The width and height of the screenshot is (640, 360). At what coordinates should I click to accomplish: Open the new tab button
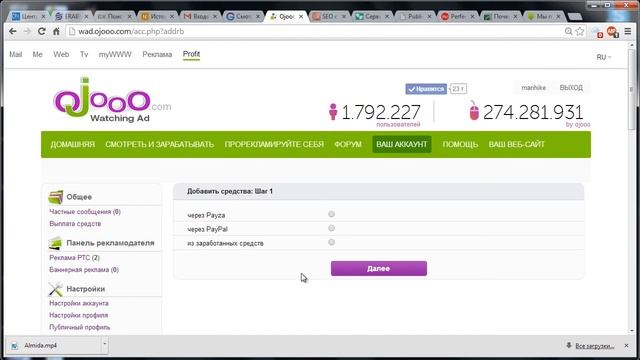[x=575, y=17]
